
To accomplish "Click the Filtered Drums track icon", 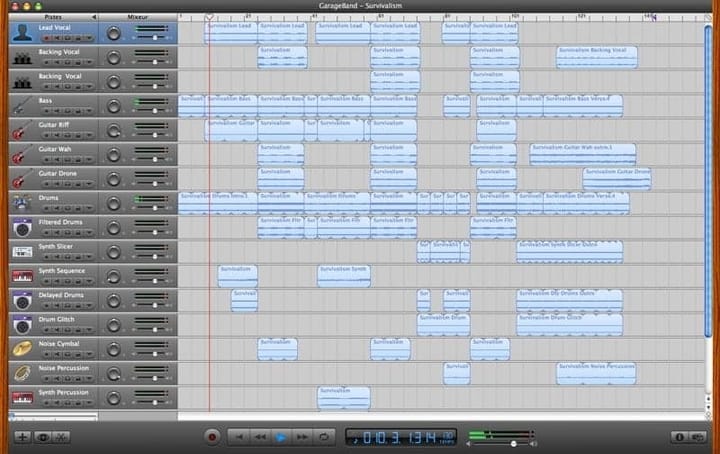I will pyautogui.click(x=22, y=227).
